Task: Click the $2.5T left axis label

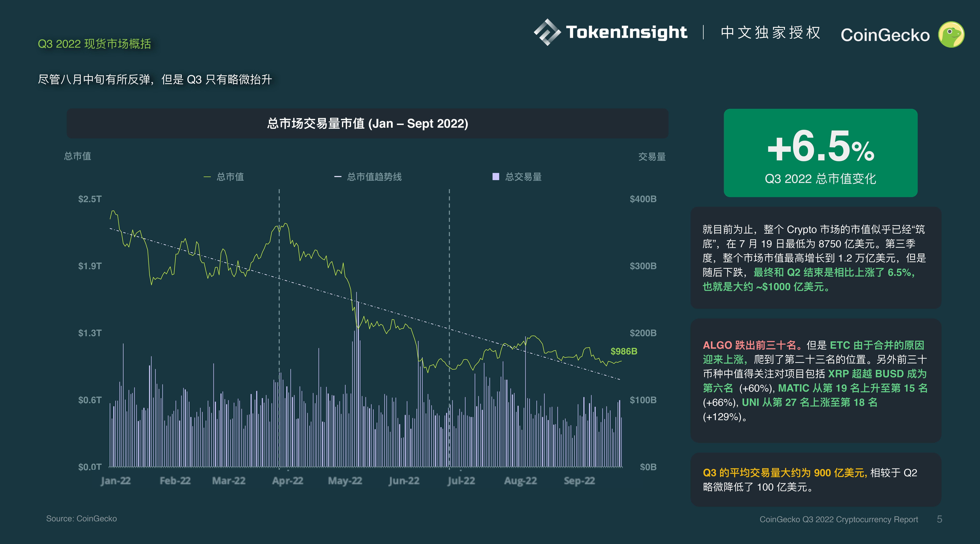Action: pyautogui.click(x=90, y=199)
